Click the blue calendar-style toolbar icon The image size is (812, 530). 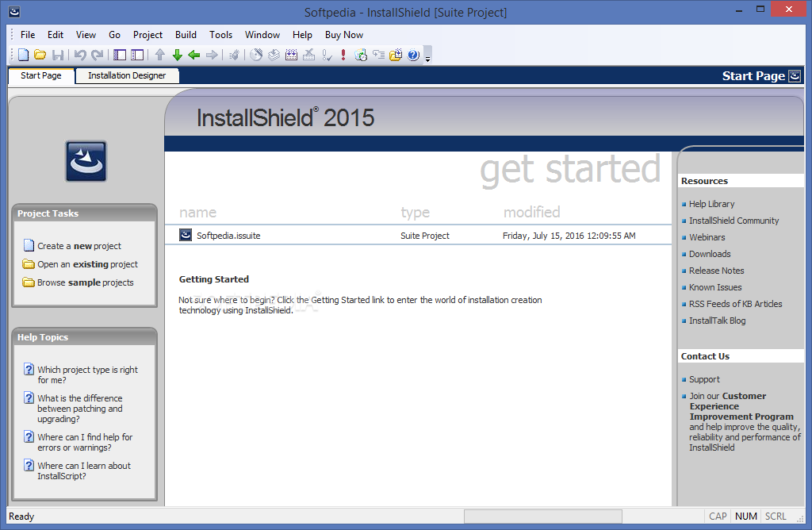tap(291, 55)
